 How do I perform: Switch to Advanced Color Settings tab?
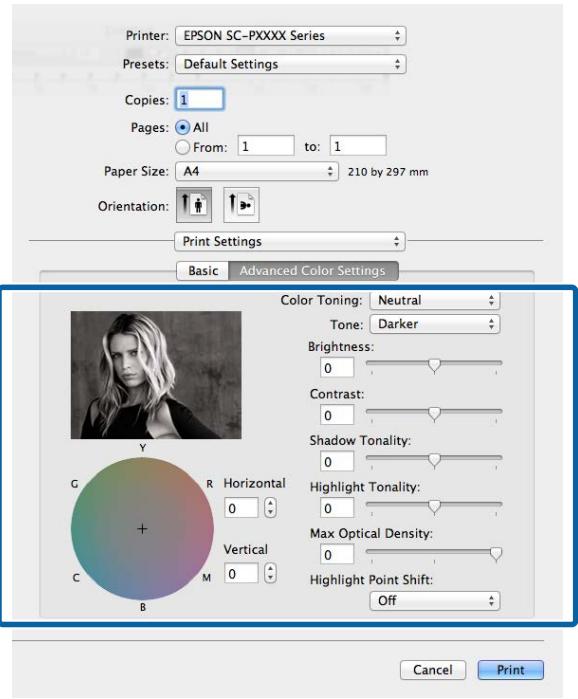click(x=313, y=271)
